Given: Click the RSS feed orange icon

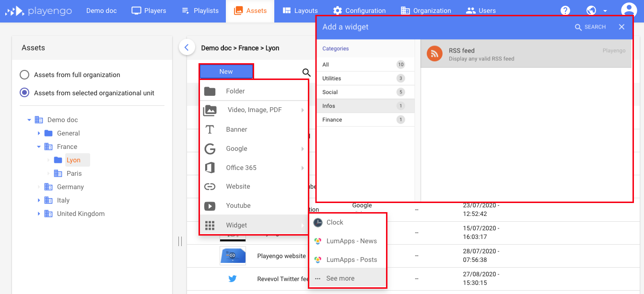Looking at the screenshot, I should tap(434, 54).
